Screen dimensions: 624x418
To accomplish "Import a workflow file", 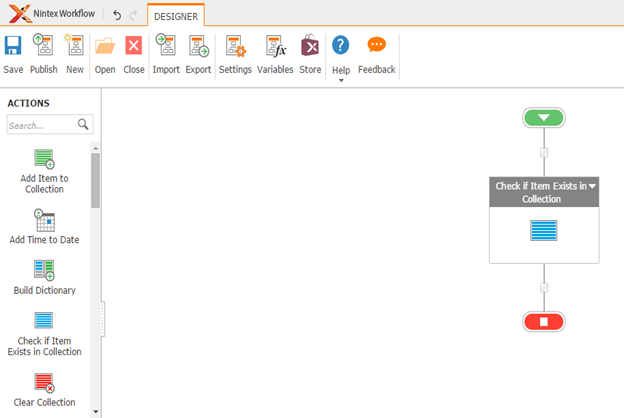I will coord(166,55).
